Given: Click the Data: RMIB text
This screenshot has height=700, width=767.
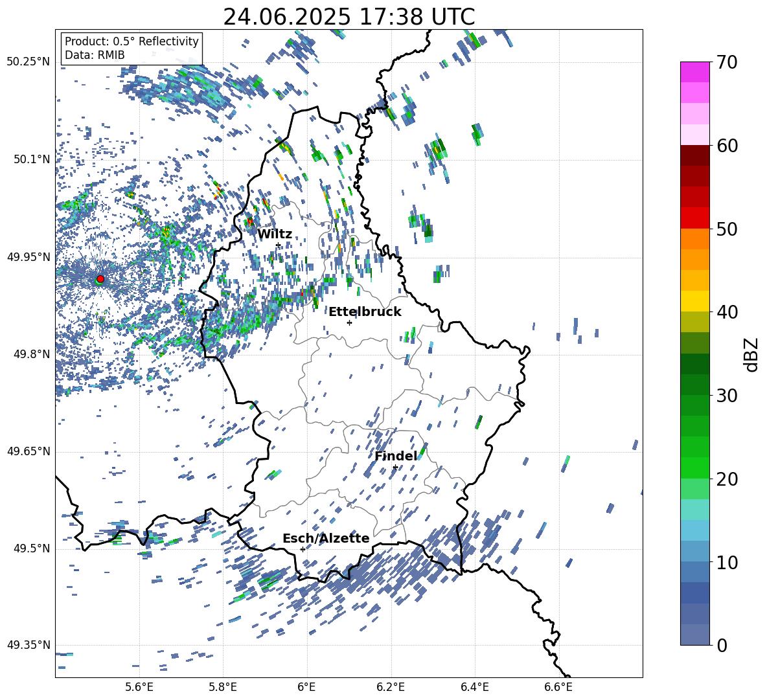Looking at the screenshot, I should 95,55.
